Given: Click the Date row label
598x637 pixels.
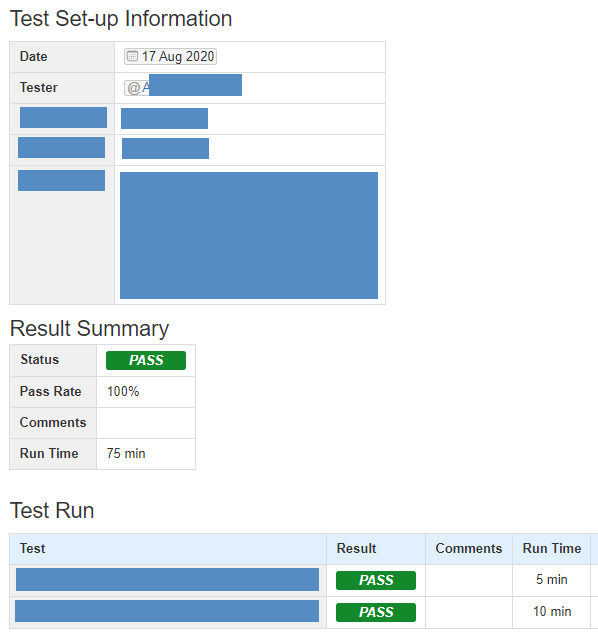Looking at the screenshot, I should pyautogui.click(x=34, y=56).
